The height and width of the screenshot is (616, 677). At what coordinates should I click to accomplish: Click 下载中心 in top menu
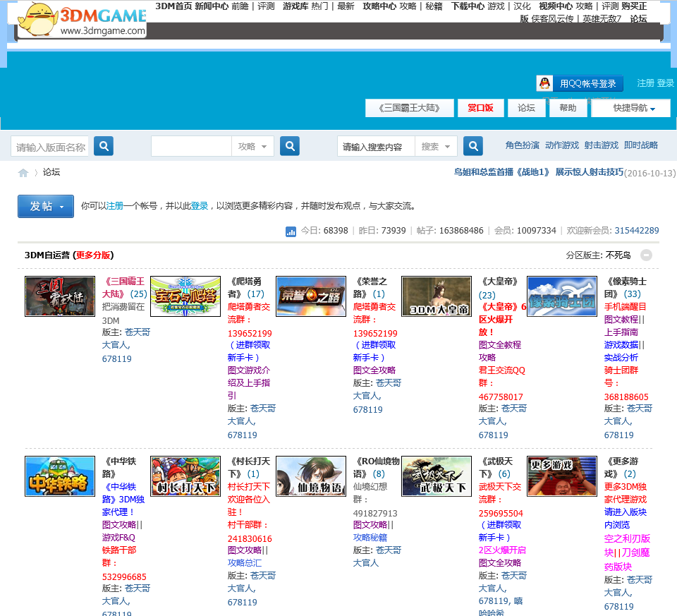pyautogui.click(x=468, y=6)
